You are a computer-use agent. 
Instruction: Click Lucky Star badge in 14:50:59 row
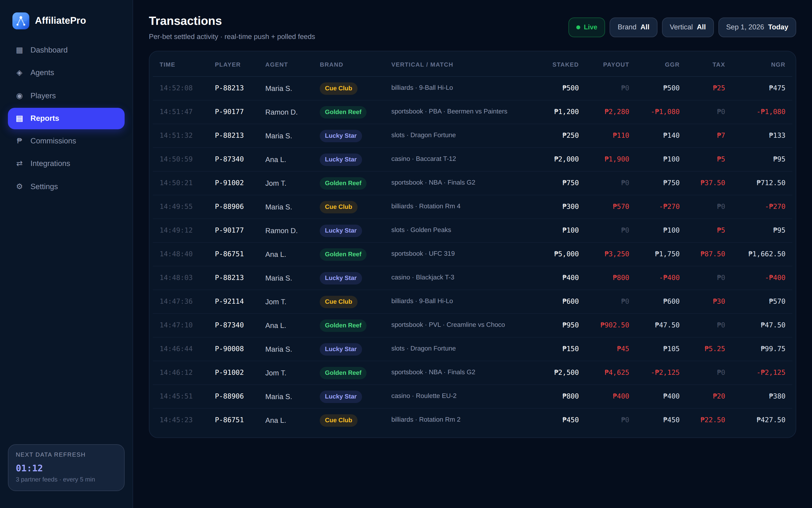[341, 159]
